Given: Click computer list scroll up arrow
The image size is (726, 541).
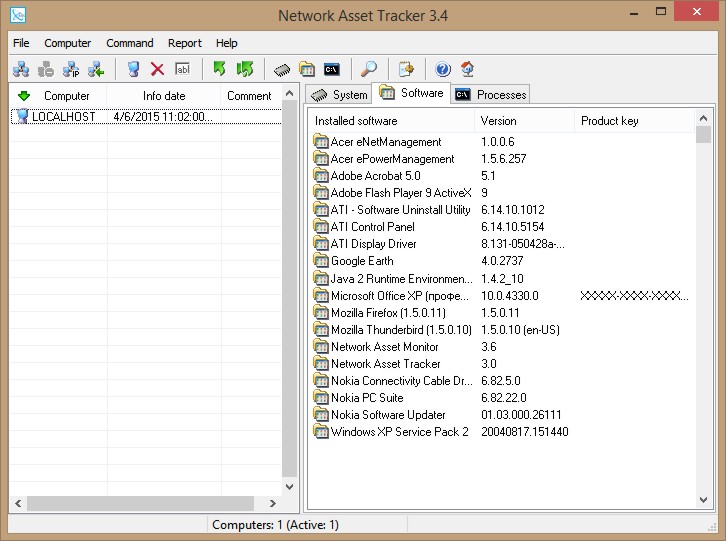Looking at the screenshot, I should (289, 93).
